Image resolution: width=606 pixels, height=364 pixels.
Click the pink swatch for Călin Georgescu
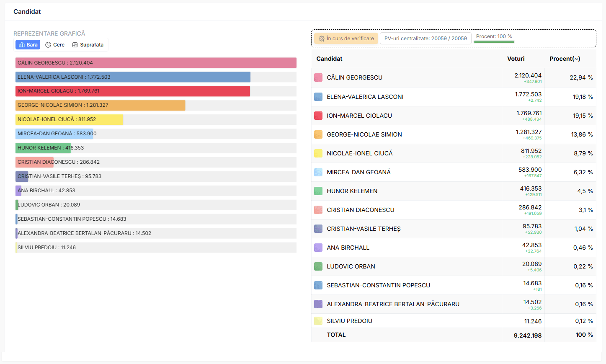coord(318,77)
